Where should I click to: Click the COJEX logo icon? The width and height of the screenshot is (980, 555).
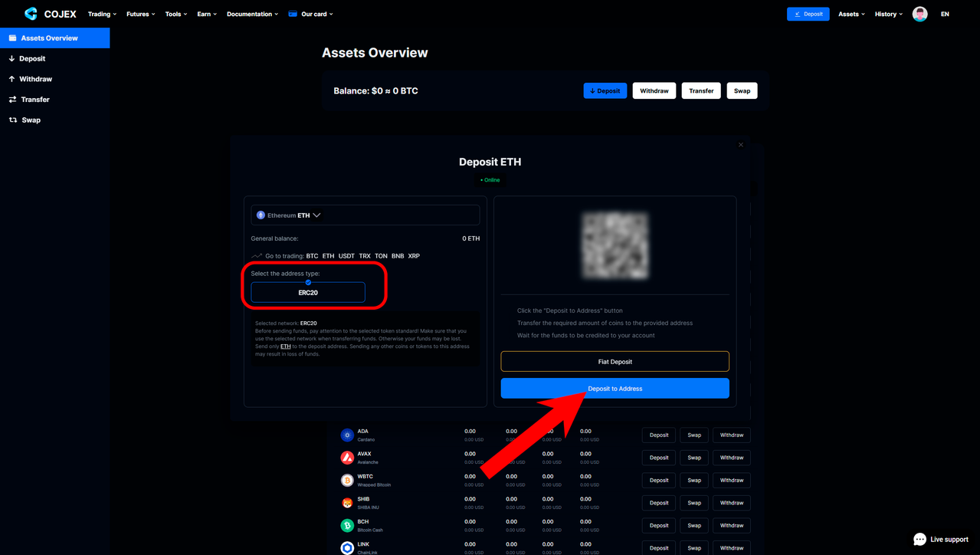tap(31, 14)
